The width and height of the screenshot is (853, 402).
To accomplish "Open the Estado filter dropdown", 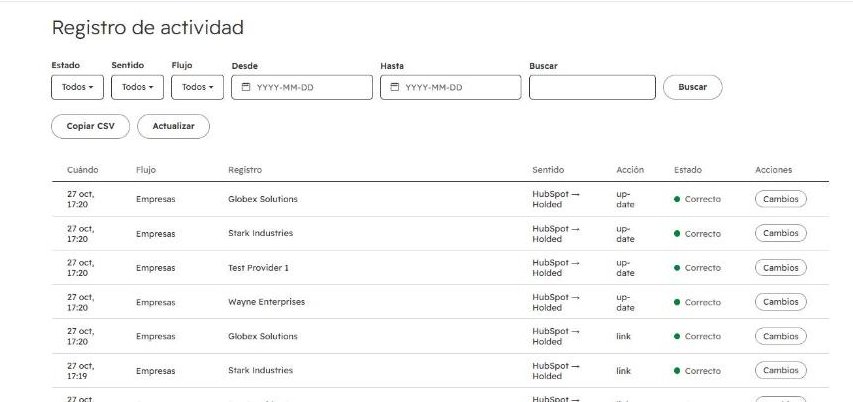I will coord(77,87).
